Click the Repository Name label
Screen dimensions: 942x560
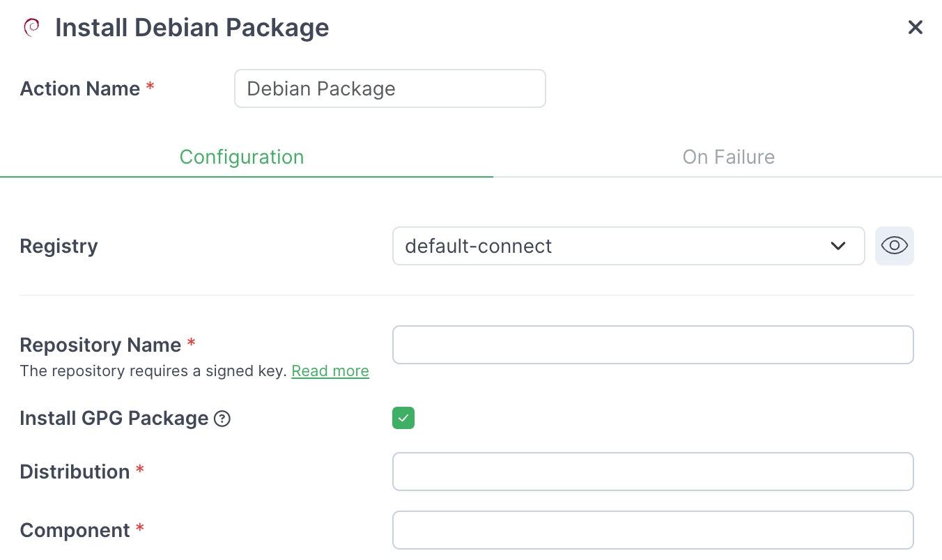[x=100, y=345]
